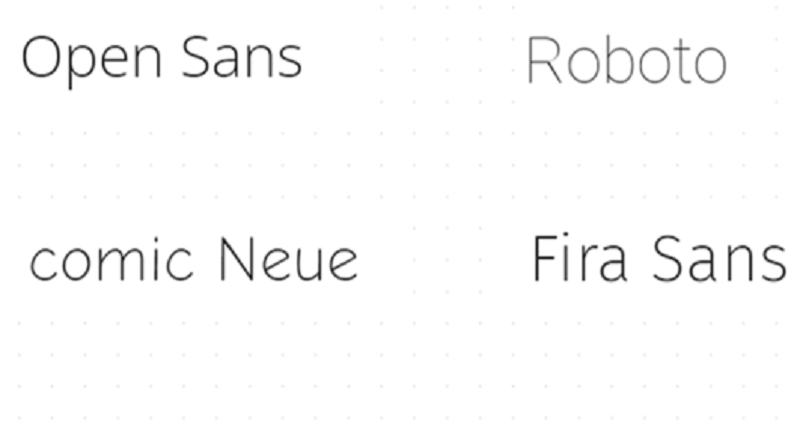Click the capital R of Roboto

pyautogui.click(x=544, y=60)
